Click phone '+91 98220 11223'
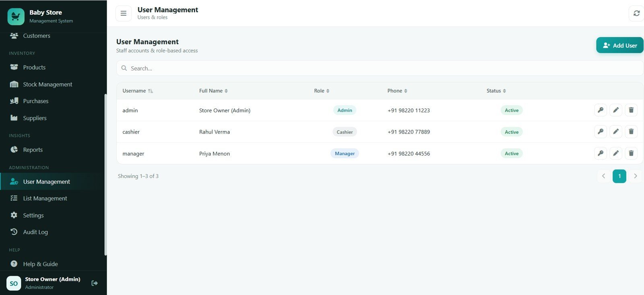This screenshot has width=644, height=295. (x=409, y=111)
